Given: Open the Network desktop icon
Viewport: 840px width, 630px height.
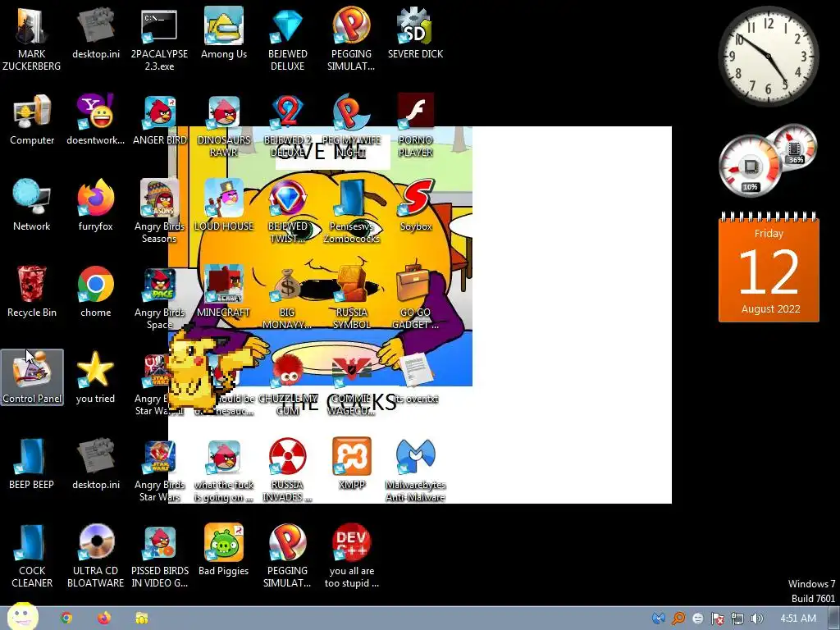Looking at the screenshot, I should 32,206.
